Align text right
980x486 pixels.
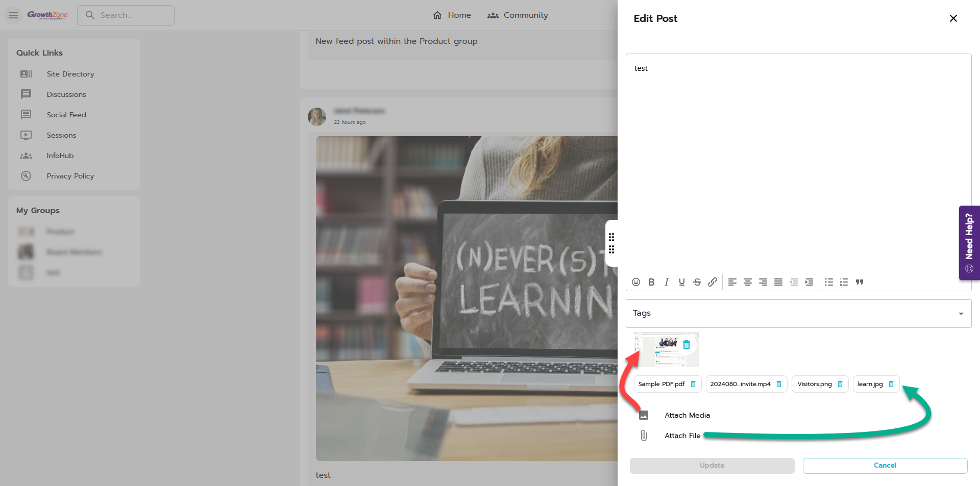763,282
